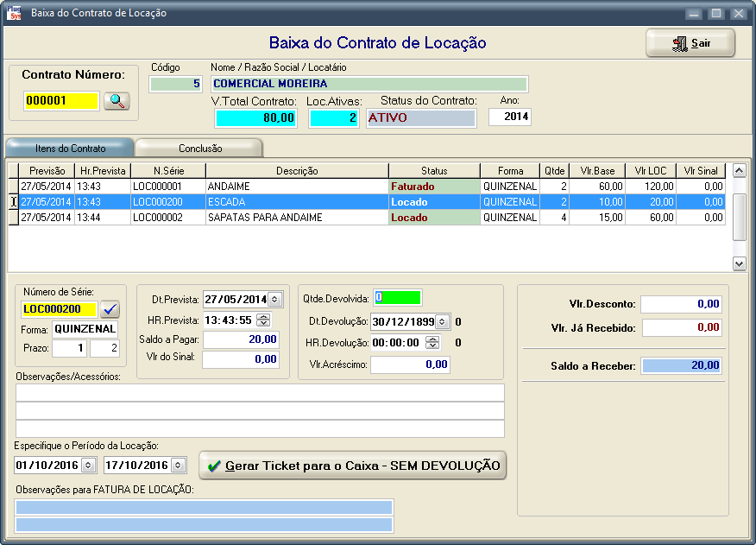Screen dimensions: 756x545
Task: Click the items table scrollbar thumb
Action: click(739, 217)
